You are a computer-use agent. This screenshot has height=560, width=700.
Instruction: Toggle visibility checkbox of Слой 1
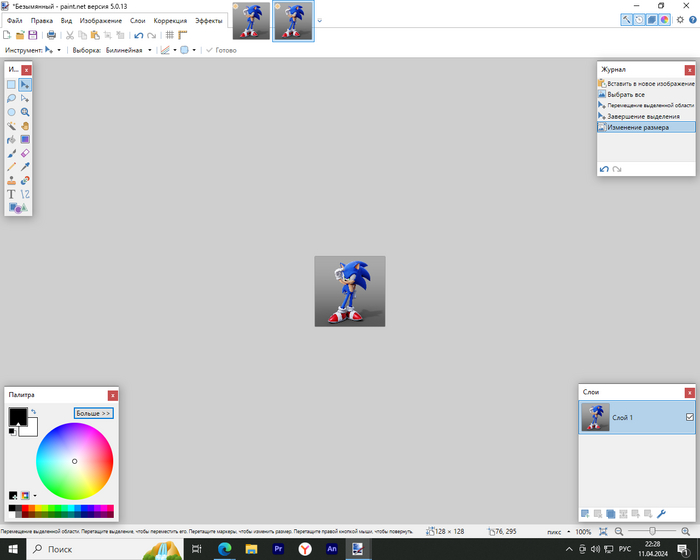point(689,417)
